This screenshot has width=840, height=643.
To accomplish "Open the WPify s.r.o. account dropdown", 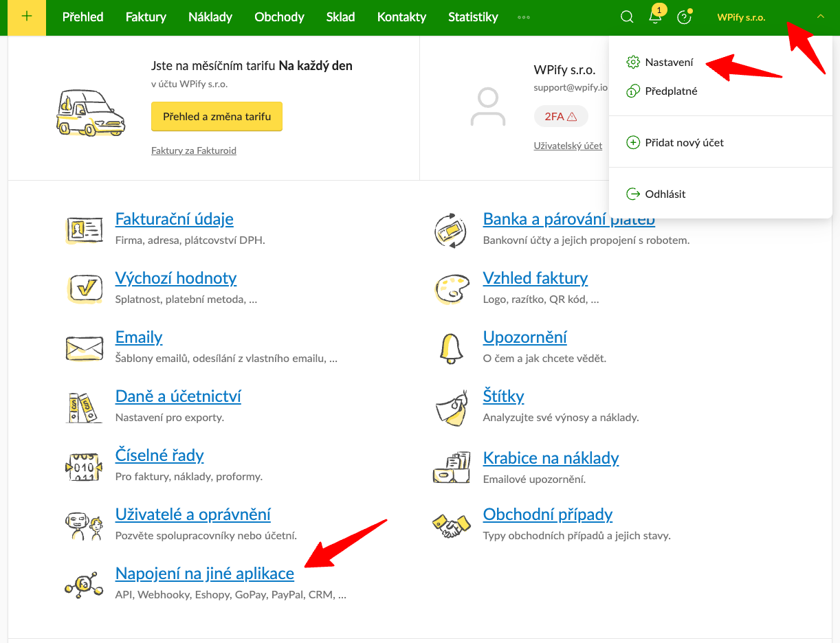I will pyautogui.click(x=741, y=17).
